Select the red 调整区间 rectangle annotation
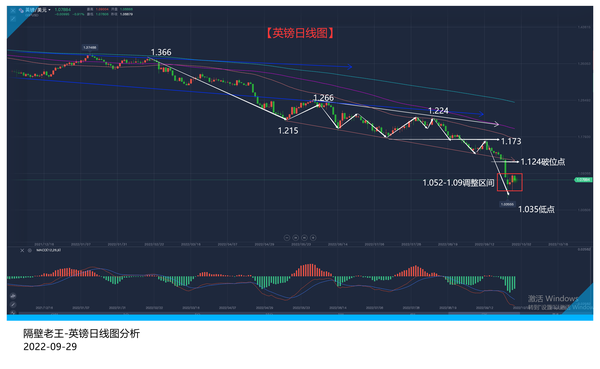 510,182
